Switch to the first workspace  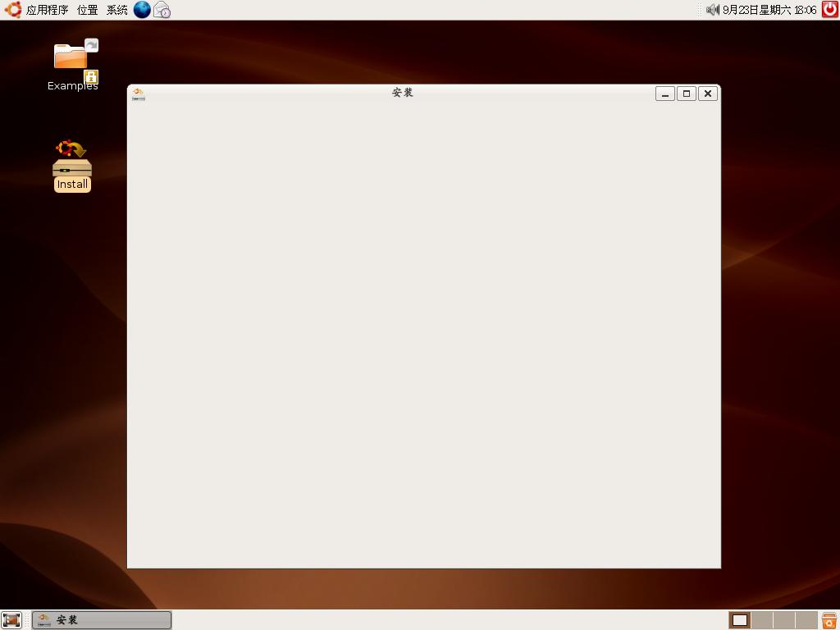[740, 620]
